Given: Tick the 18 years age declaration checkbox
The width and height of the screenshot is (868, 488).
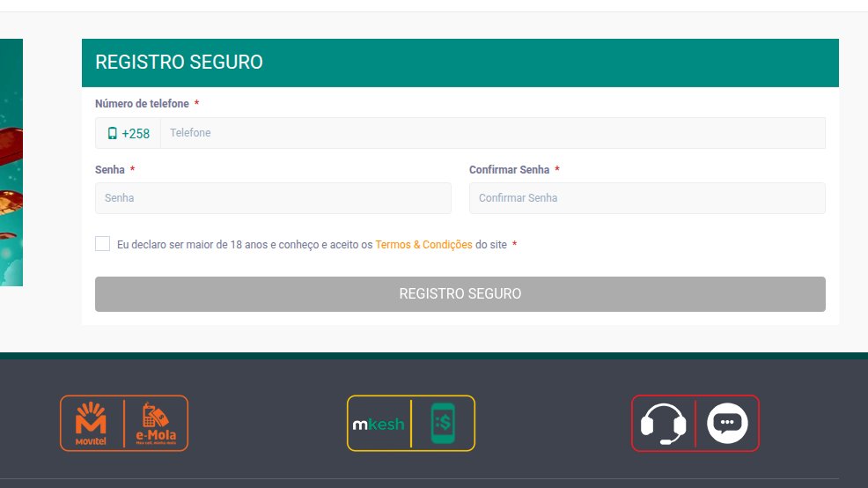Looking at the screenshot, I should 102,244.
